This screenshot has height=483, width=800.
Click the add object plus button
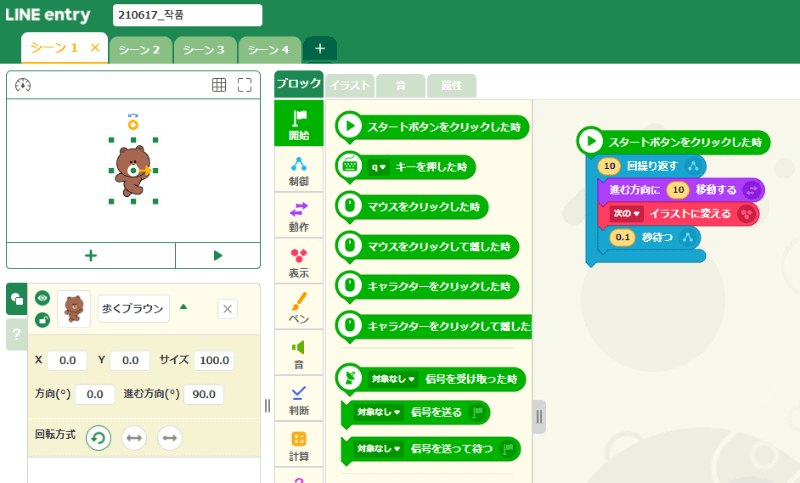tap(91, 256)
